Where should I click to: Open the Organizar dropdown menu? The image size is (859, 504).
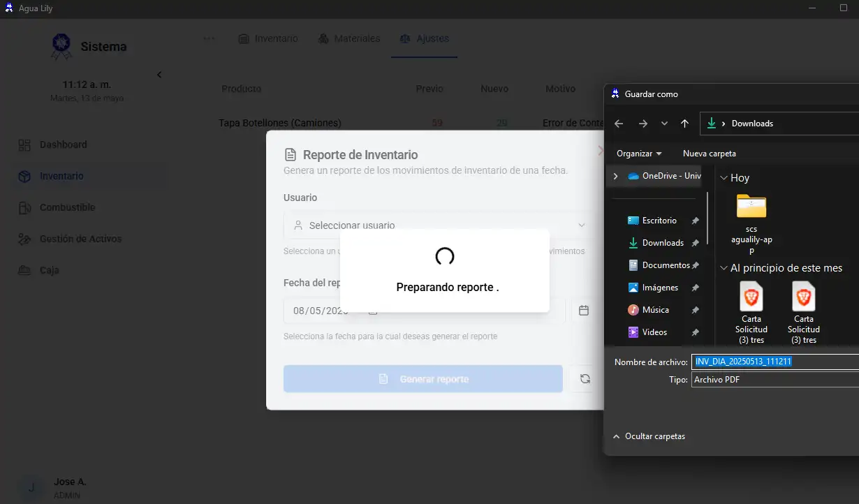coord(638,154)
